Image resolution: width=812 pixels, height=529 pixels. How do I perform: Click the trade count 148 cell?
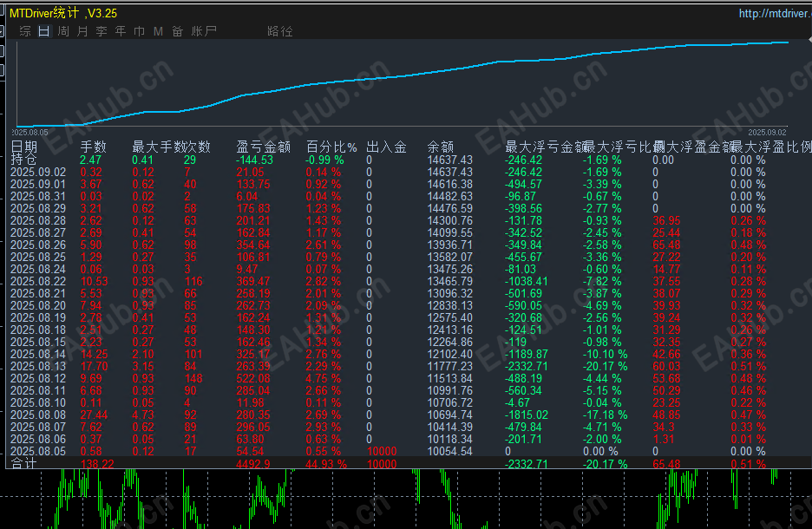click(x=193, y=378)
